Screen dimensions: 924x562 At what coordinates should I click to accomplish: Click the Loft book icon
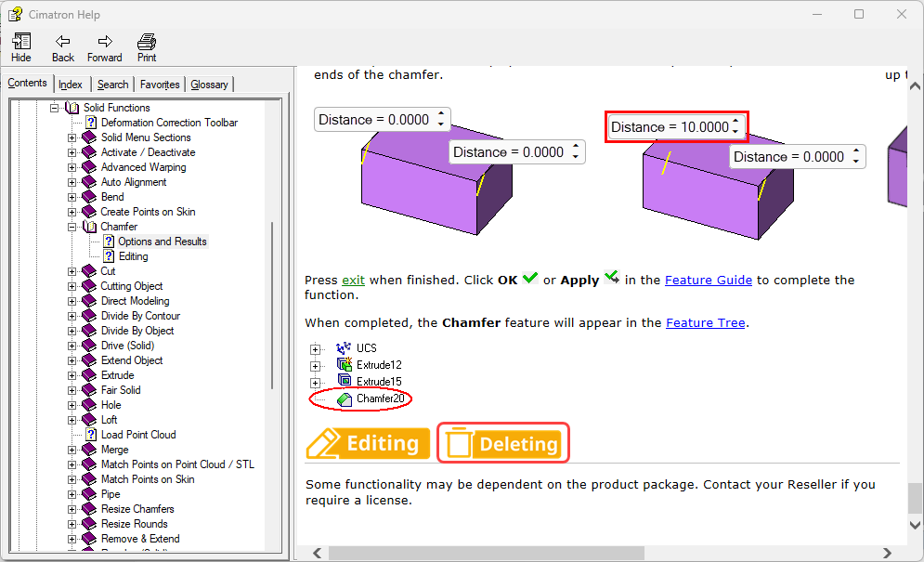(x=89, y=420)
